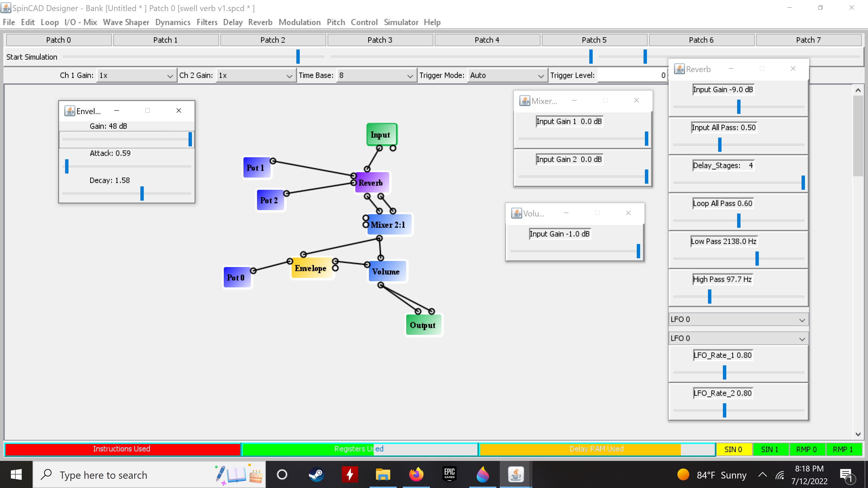Switch to Patch 3 tab

click(380, 40)
